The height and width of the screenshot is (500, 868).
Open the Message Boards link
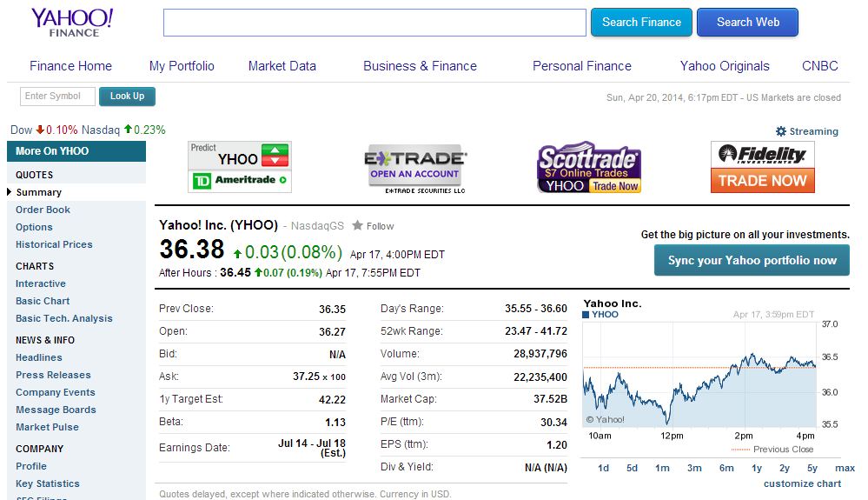click(x=56, y=410)
